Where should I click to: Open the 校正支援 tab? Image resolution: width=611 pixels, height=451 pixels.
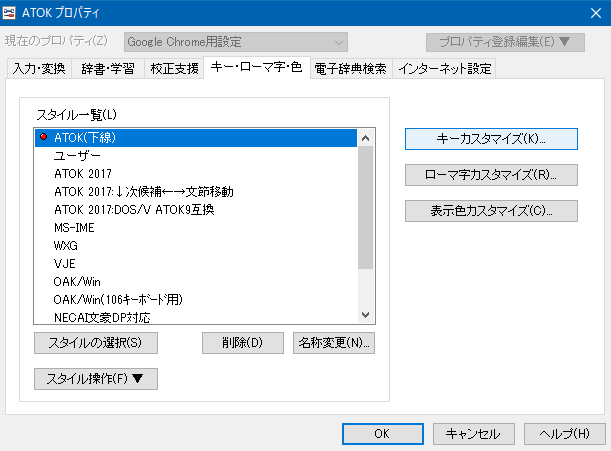pos(174,69)
